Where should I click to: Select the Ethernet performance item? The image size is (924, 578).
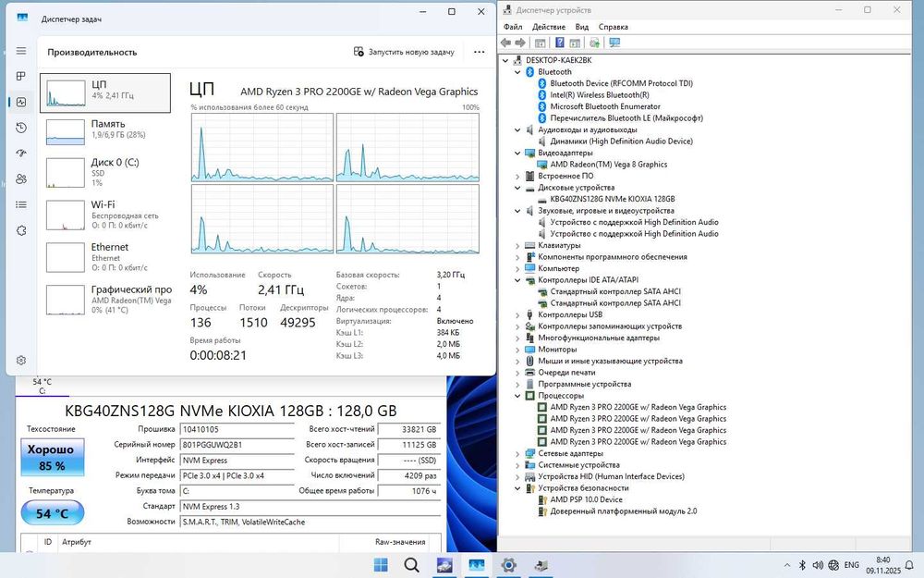105,257
